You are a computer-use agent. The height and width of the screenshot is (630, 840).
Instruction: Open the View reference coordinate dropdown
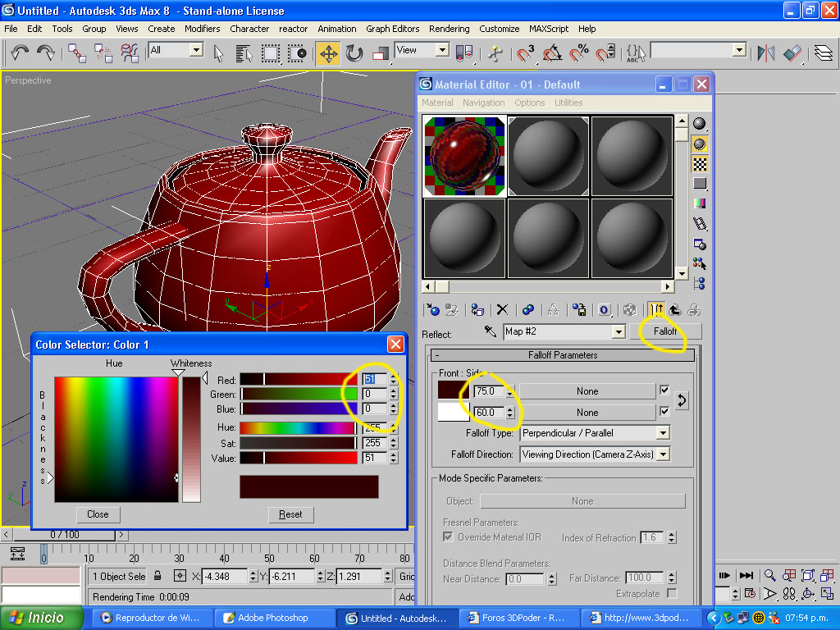coord(442,50)
